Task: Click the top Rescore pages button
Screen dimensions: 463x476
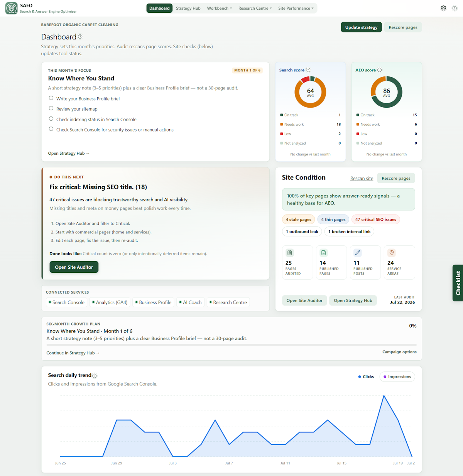Action: pos(403,27)
